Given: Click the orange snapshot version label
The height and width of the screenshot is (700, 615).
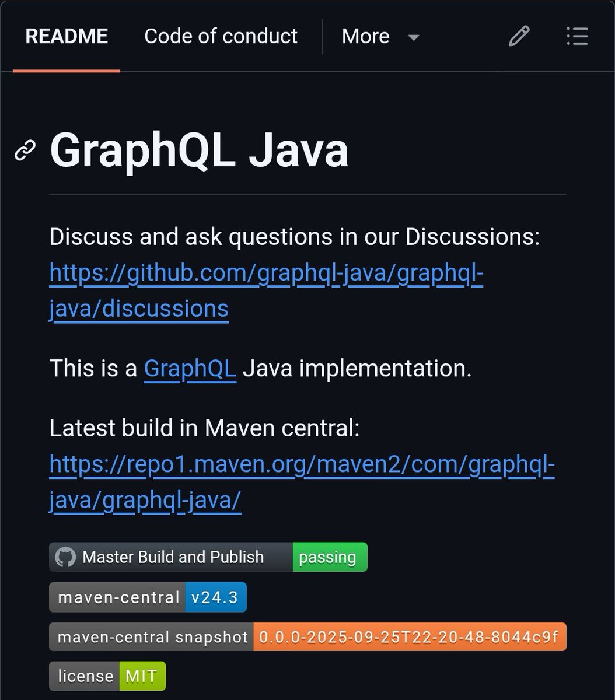Looking at the screenshot, I should tap(410, 636).
